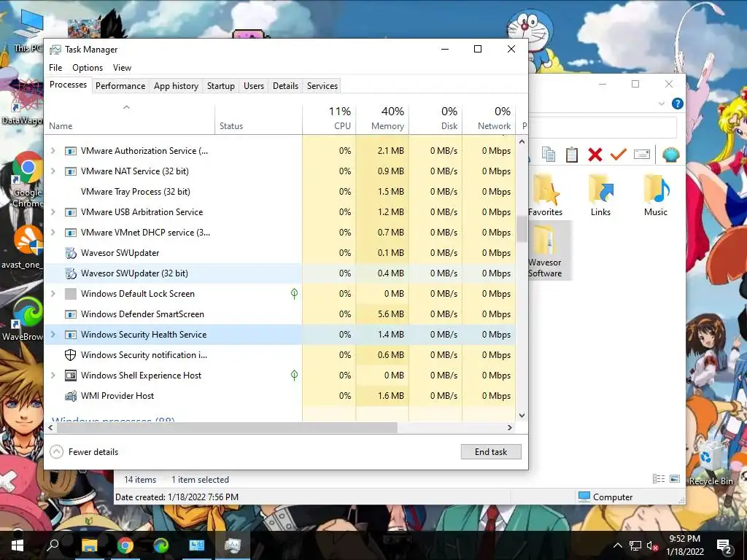Switch to the Details tab
Viewport: 747px width, 560px height.
(x=285, y=86)
